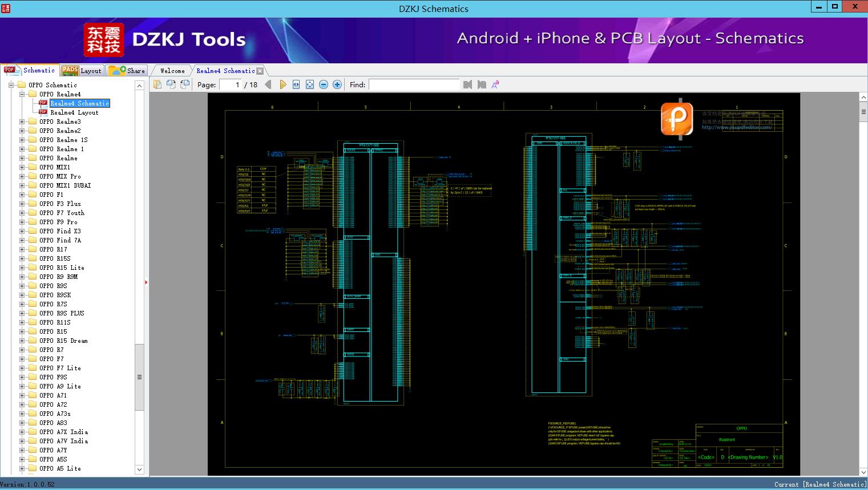The height and width of the screenshot is (490, 868).
Task: Expand the OPPO Realme3 folder
Action: 22,122
